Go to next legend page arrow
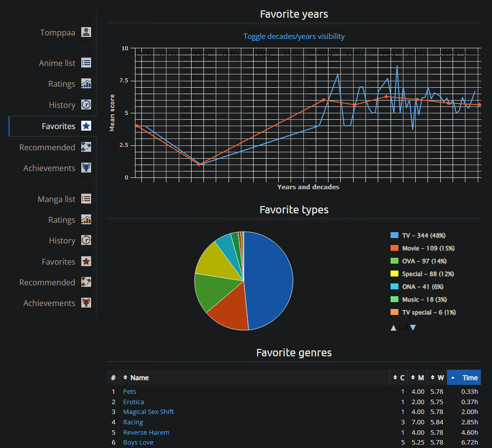Image resolution: width=492 pixels, height=448 pixels. click(413, 328)
